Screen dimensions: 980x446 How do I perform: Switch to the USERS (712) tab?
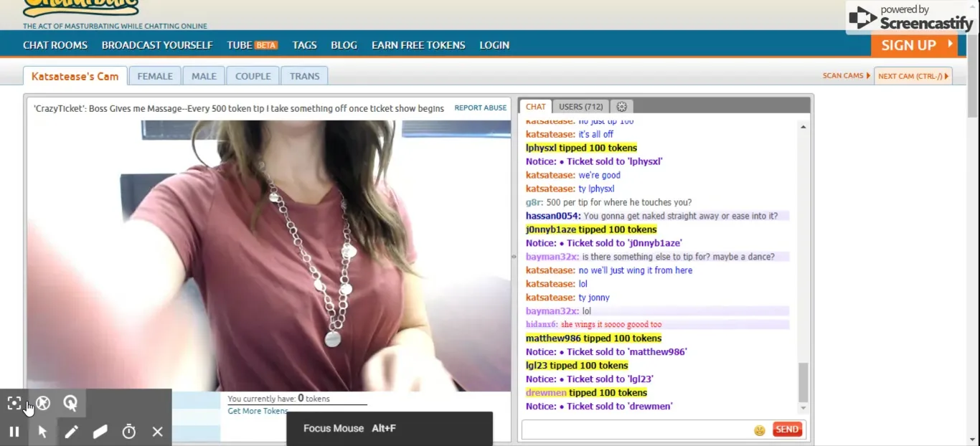click(580, 107)
